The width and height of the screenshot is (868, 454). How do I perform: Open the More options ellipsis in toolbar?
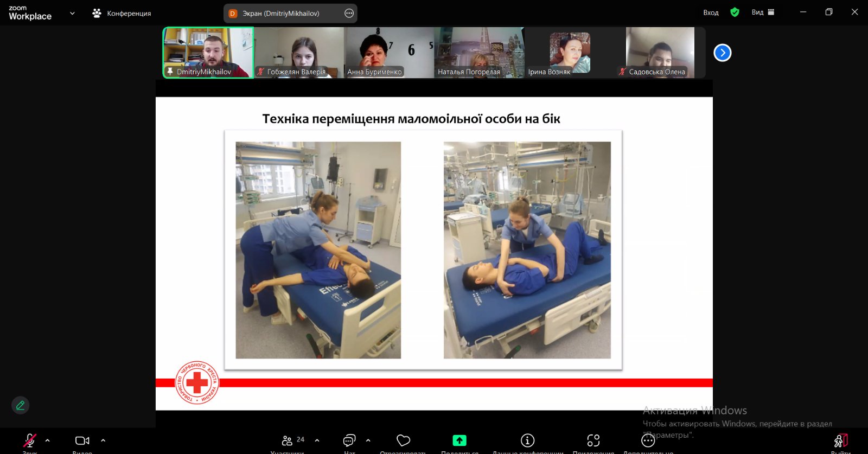click(x=648, y=440)
